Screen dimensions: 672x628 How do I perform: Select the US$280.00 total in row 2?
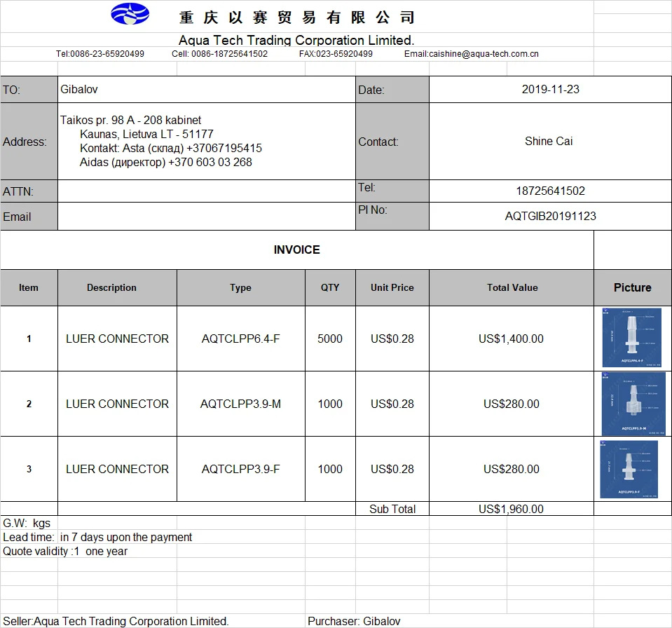tap(512, 404)
